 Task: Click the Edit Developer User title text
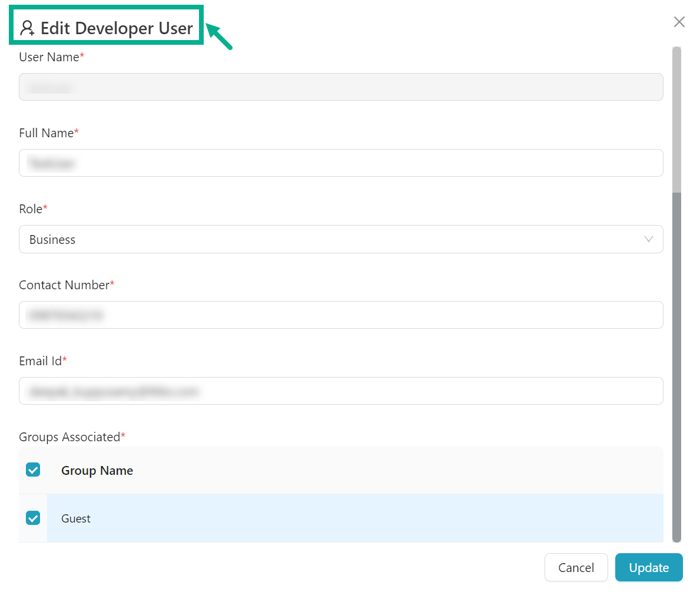117,28
